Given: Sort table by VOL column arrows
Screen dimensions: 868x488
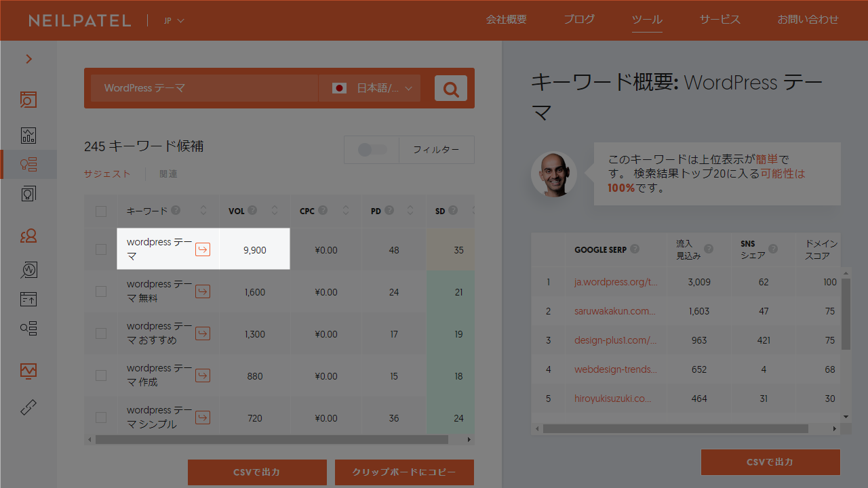Looking at the screenshot, I should pyautogui.click(x=275, y=211).
